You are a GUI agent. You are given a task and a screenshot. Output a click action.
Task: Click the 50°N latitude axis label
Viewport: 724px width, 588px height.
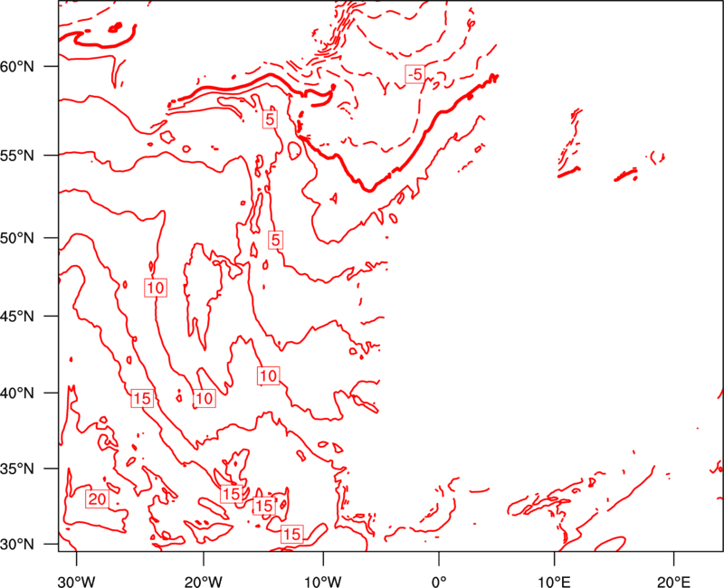pyautogui.click(x=17, y=238)
